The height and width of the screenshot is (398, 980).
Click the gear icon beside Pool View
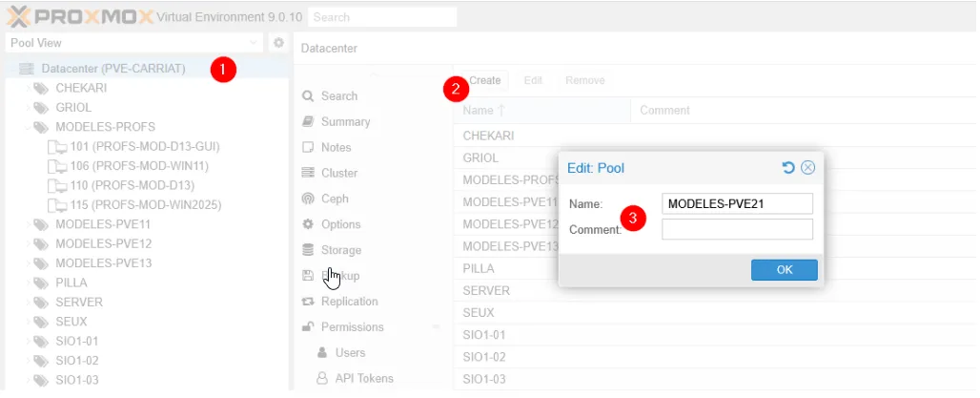(278, 43)
